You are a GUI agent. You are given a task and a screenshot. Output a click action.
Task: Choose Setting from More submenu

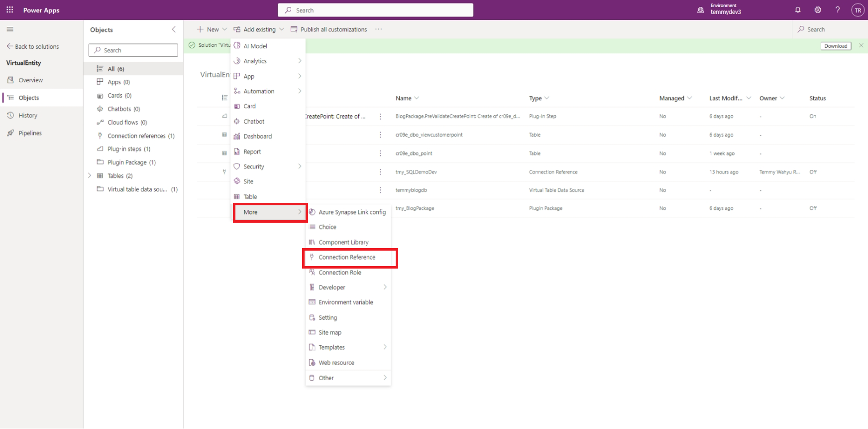(x=348, y=317)
